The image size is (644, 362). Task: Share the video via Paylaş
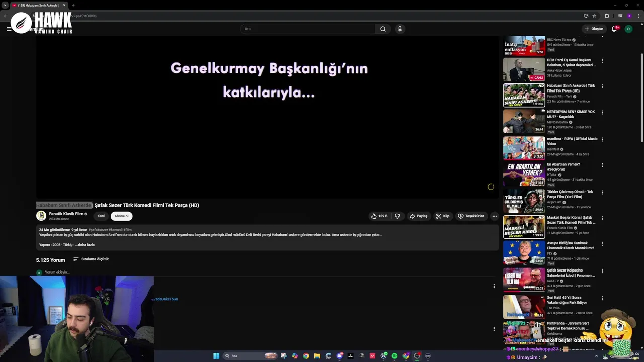click(x=418, y=216)
